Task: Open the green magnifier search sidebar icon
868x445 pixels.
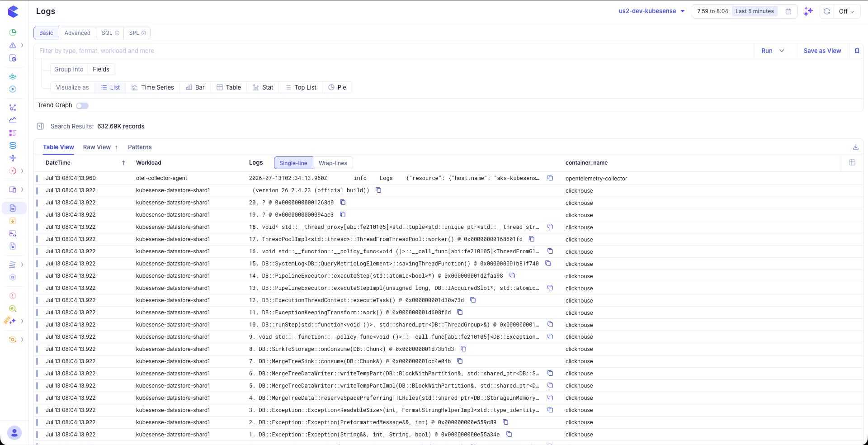Action: click(x=13, y=308)
